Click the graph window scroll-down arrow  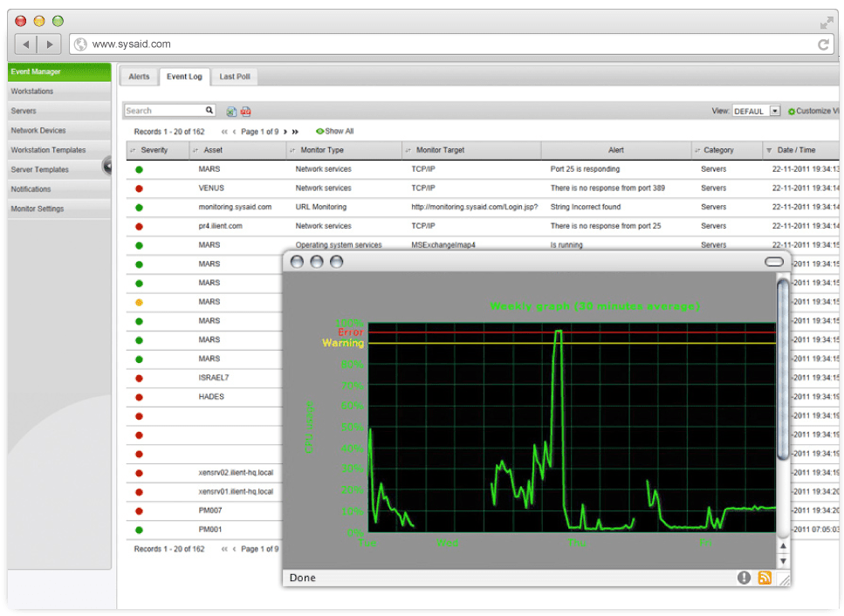point(783,560)
